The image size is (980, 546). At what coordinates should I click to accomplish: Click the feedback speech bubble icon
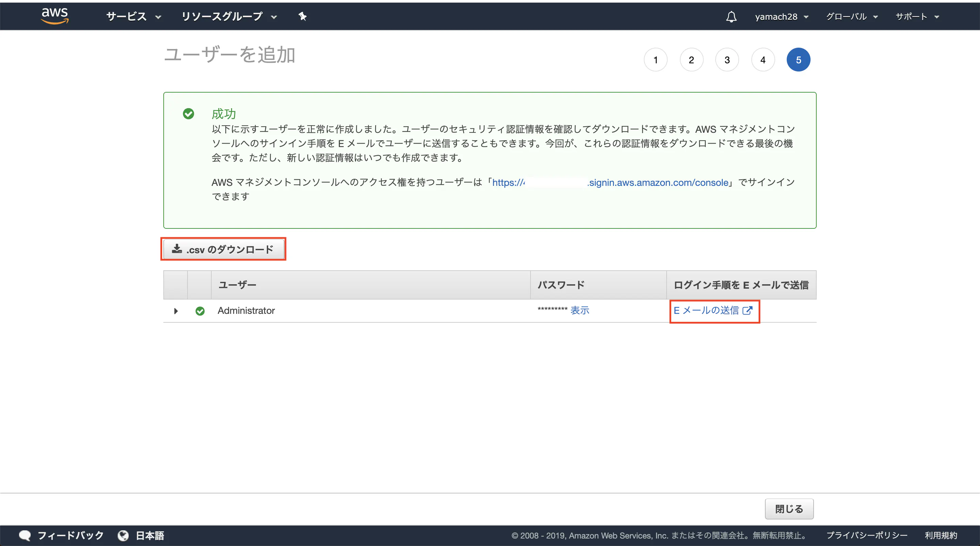click(x=25, y=535)
